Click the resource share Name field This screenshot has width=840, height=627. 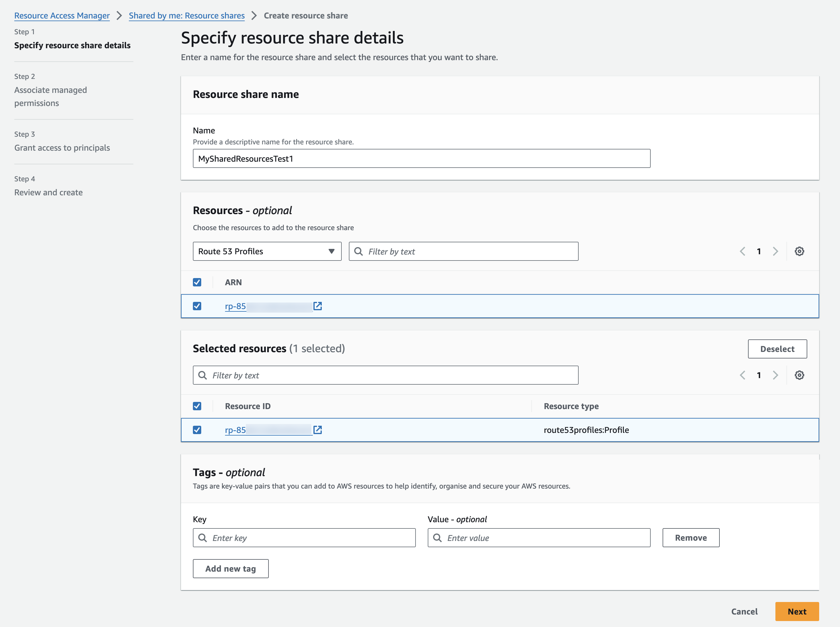tap(421, 159)
